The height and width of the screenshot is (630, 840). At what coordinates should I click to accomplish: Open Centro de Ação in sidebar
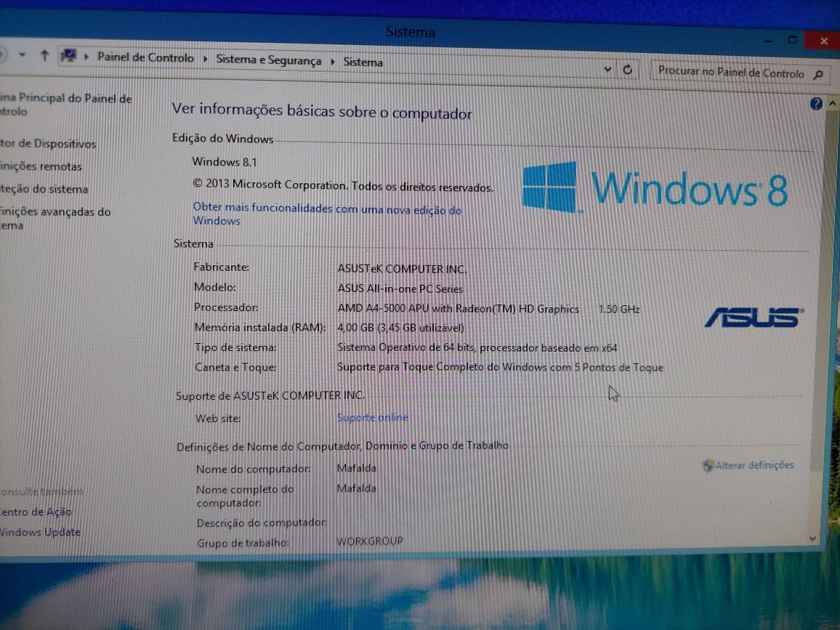click(36, 512)
